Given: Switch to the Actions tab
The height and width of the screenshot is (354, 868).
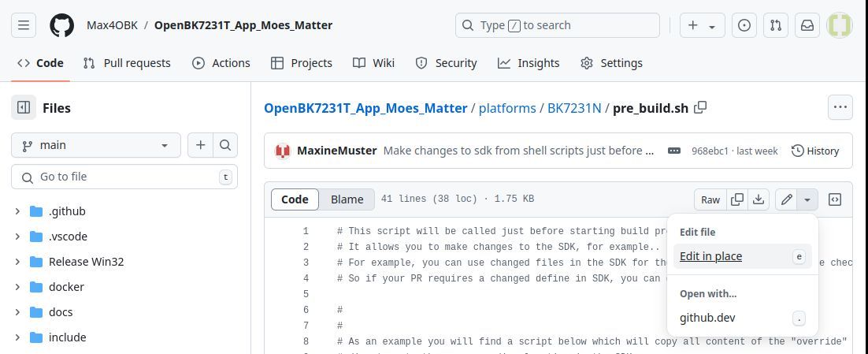Looking at the screenshot, I should click(221, 63).
